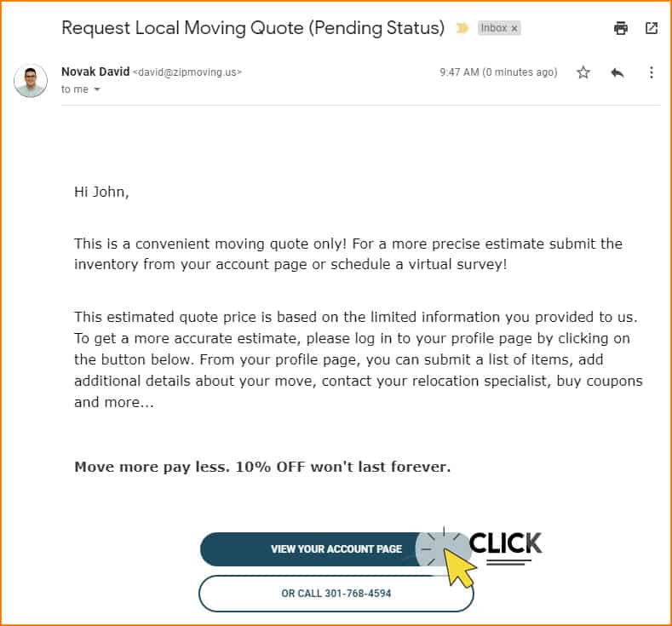Viewport: 672px width, 626px height.
Task: Click the reply arrow icon
Action: tap(617, 72)
